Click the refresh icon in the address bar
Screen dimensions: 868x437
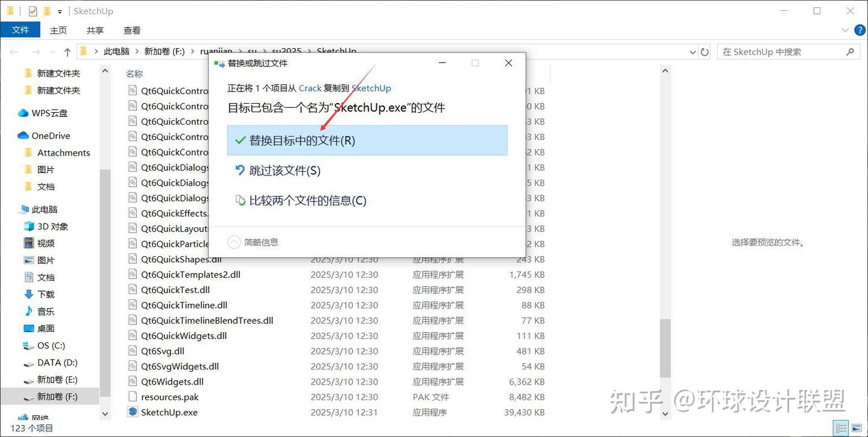[704, 52]
